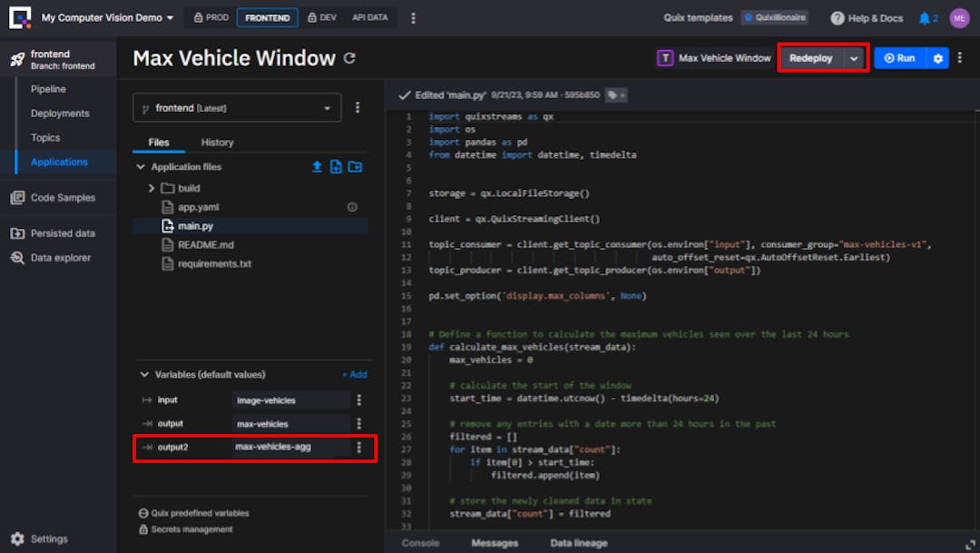Open Code Samples from the sidebar
This screenshot has height=553, width=980.
(x=64, y=197)
